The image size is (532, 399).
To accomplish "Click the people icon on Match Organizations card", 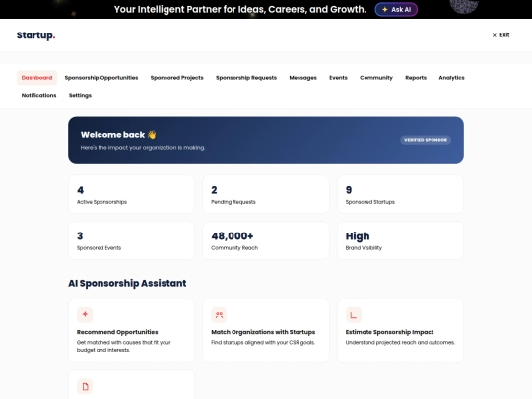I will click(x=219, y=315).
